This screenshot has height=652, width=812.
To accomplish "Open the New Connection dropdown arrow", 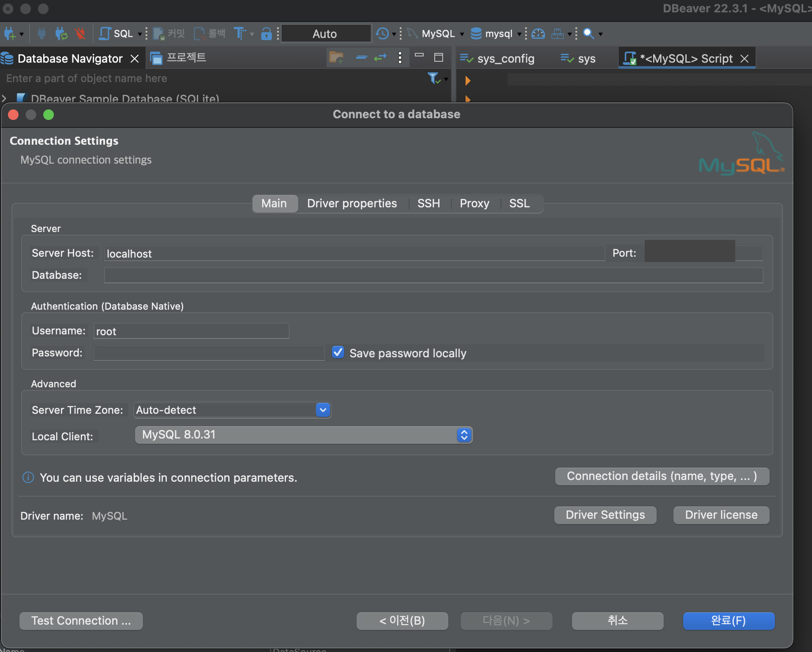I will 21,34.
